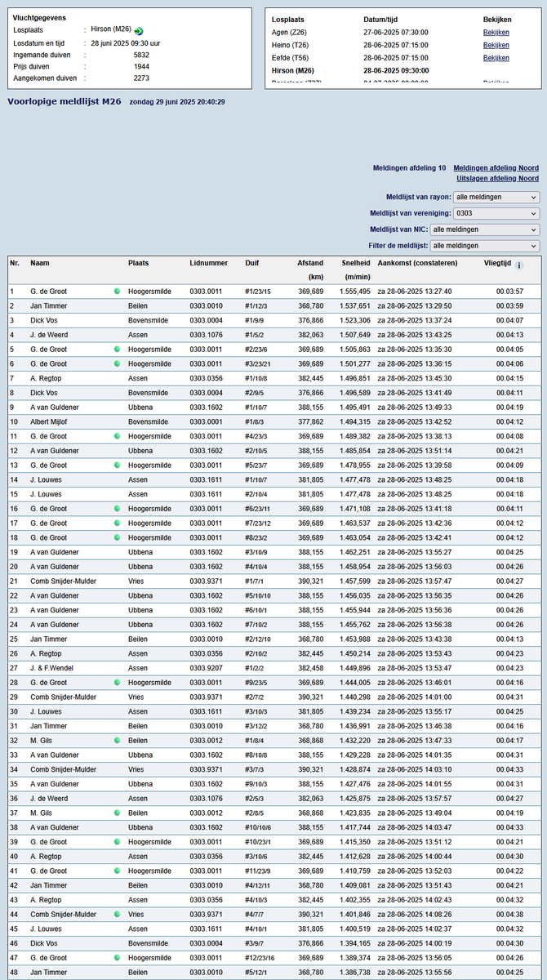547x980 pixels.
Task: Click the green dot in row 13
Action: (117, 465)
